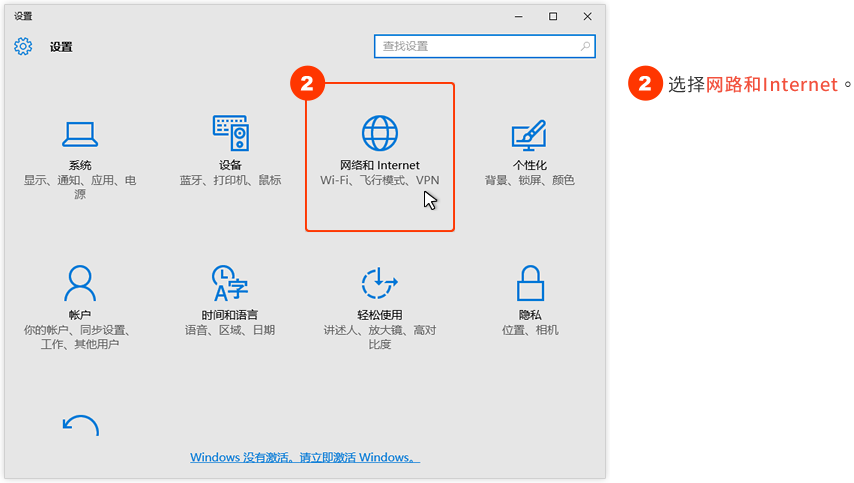Screen dimensions: 854x483
Task: Click the 查找设置 search field
Action: pos(475,46)
